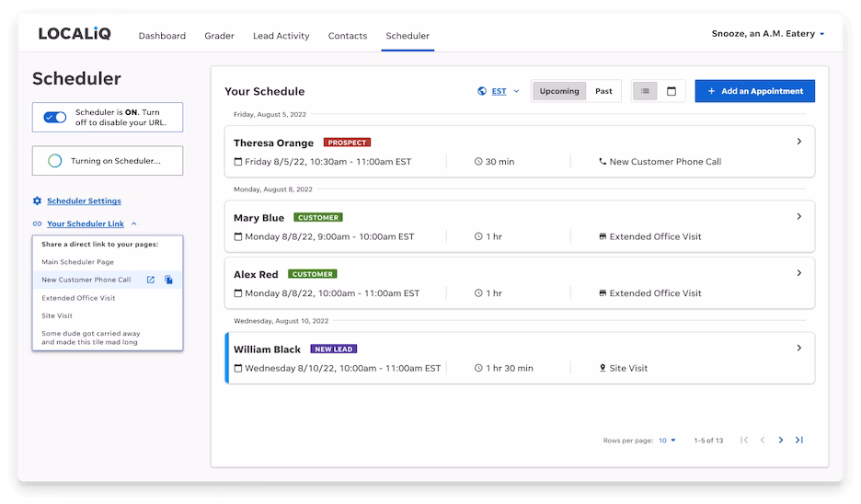861x504 pixels.
Task: Show Past appointments
Action: (603, 91)
